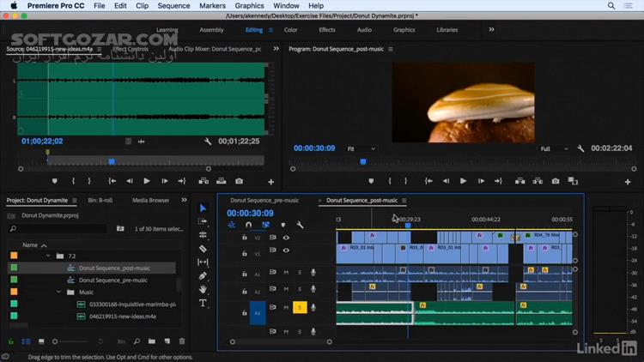Add marker in Program monitor
Image resolution: width=644 pixels, height=362 pixels.
pos(371,181)
